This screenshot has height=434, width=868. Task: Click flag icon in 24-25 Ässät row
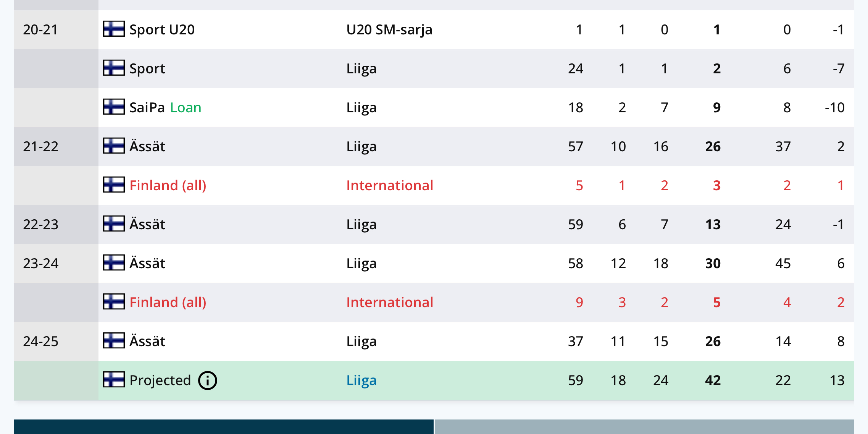click(x=114, y=340)
